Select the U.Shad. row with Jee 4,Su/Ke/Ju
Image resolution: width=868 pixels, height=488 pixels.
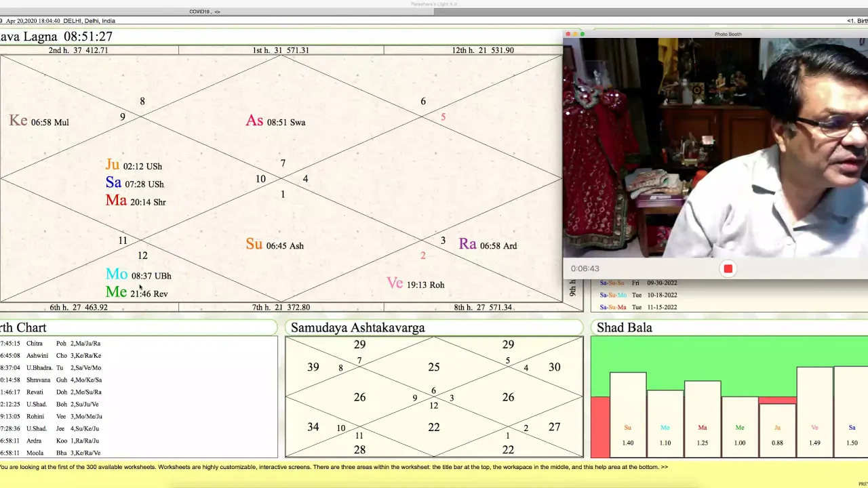pyautogui.click(x=51, y=429)
